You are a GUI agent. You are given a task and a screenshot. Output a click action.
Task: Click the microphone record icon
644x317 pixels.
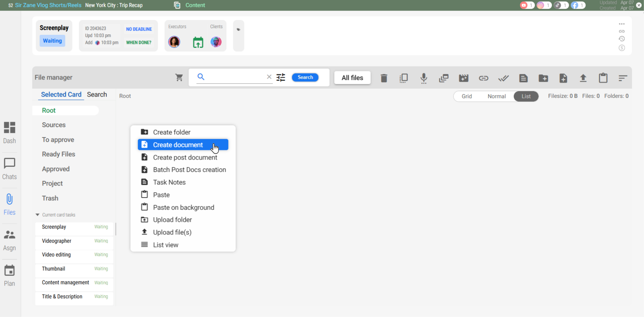[424, 78]
